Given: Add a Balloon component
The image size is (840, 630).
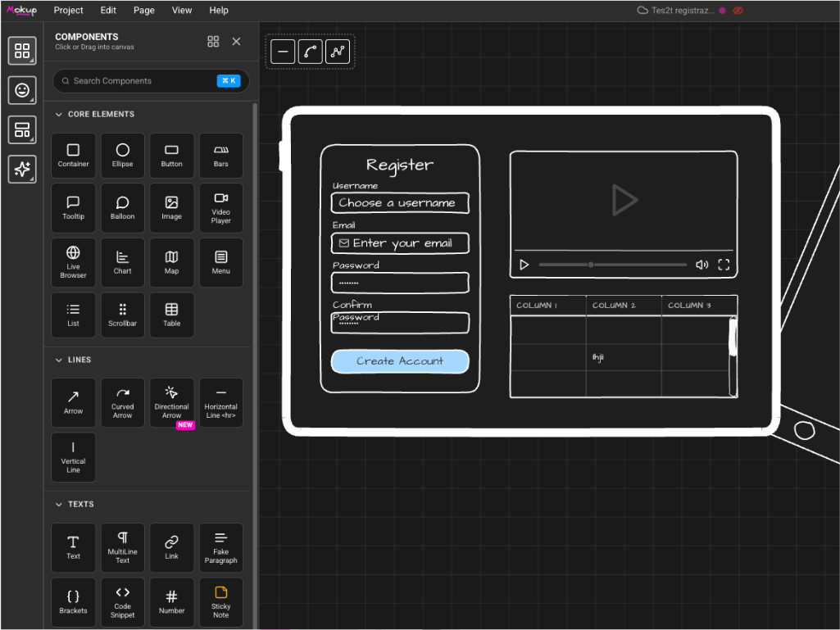Looking at the screenshot, I should click(x=123, y=208).
